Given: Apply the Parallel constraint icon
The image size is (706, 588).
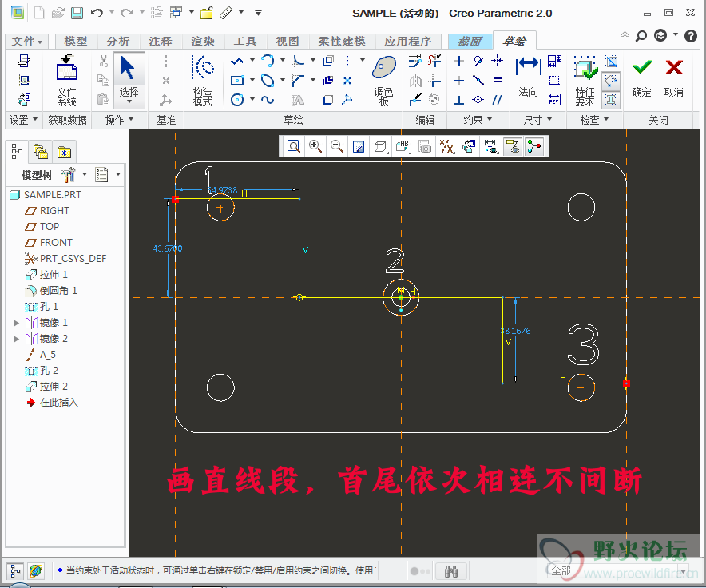Looking at the screenshot, I should pos(497,100).
